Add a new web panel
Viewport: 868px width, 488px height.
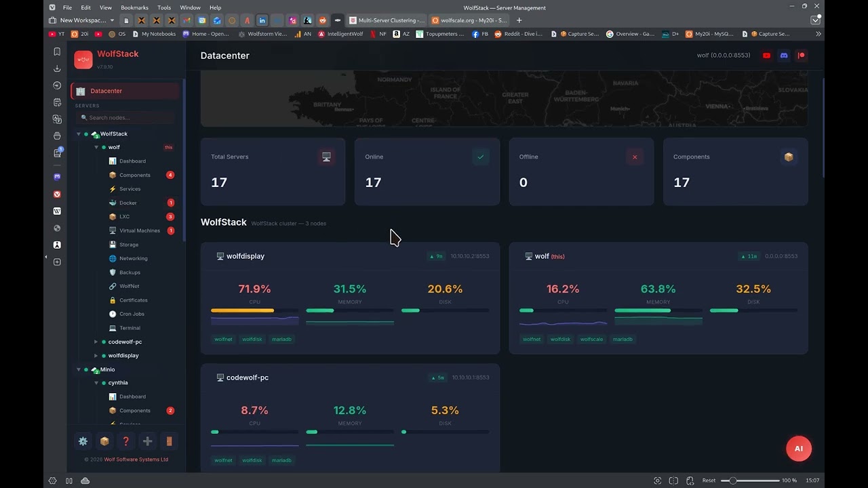click(57, 262)
